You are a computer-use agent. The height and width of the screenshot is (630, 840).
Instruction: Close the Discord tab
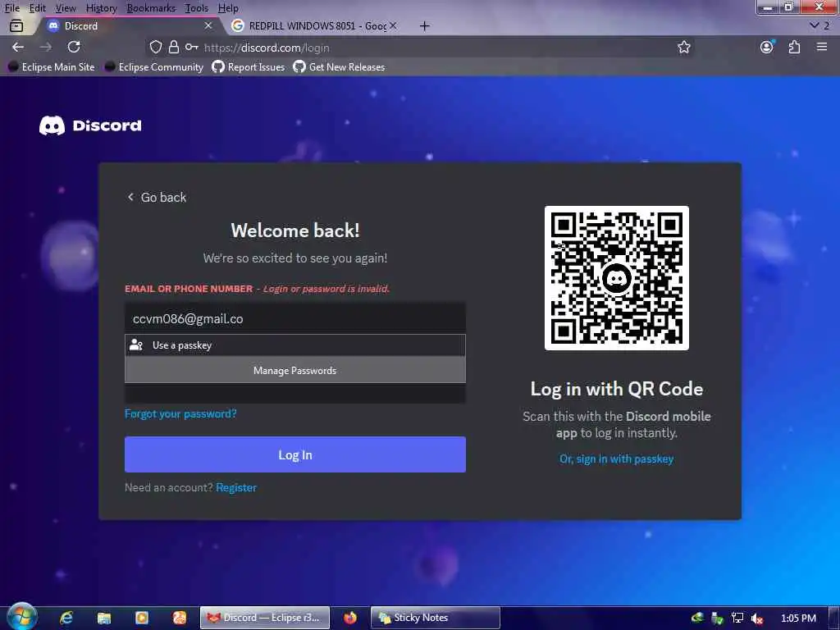coord(208,25)
